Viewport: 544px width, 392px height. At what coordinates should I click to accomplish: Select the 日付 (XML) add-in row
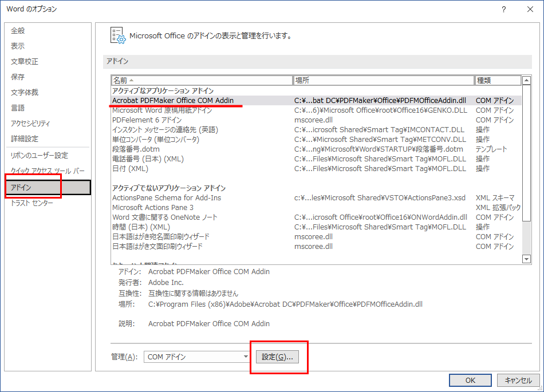click(x=316, y=168)
